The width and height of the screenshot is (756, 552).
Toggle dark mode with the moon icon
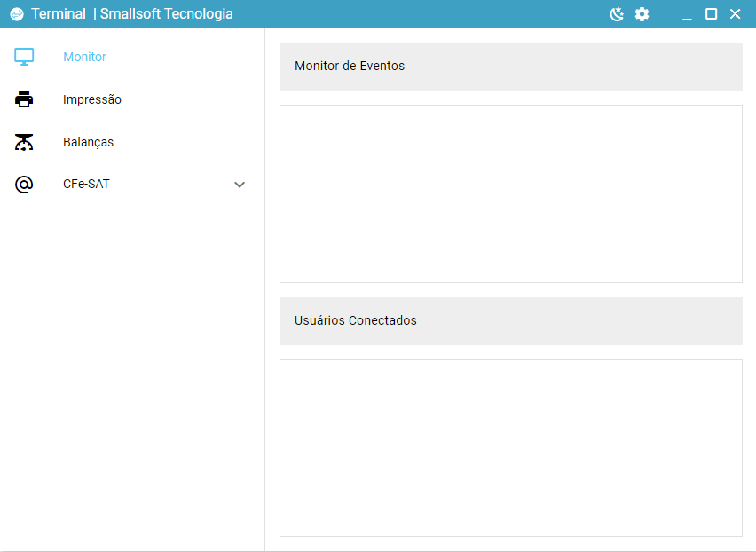(617, 14)
